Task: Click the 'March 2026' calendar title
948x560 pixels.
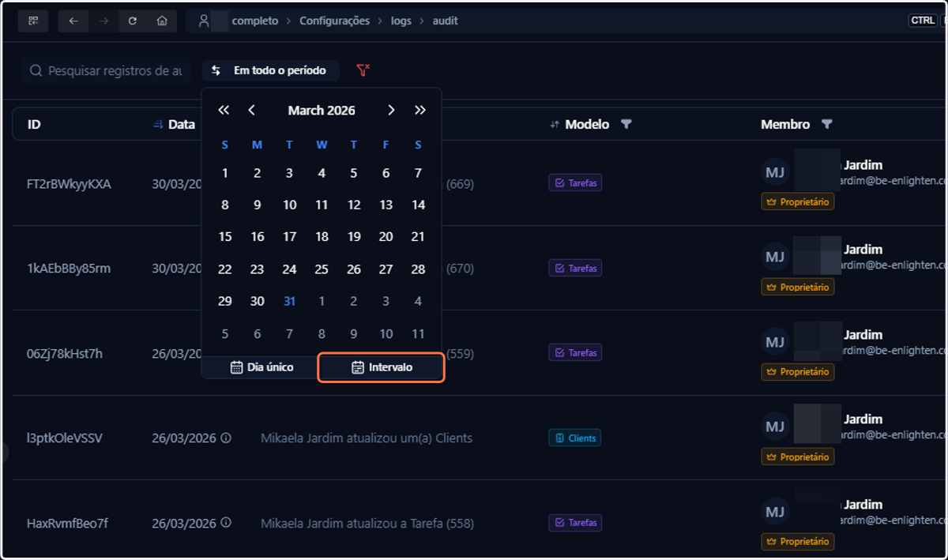Action: (x=322, y=111)
